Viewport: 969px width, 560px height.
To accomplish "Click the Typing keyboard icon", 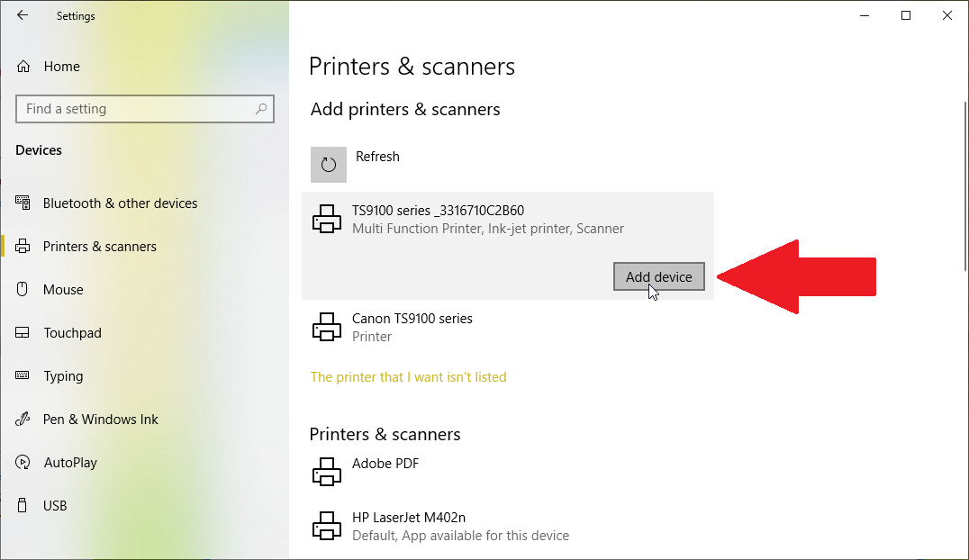I will (x=23, y=375).
